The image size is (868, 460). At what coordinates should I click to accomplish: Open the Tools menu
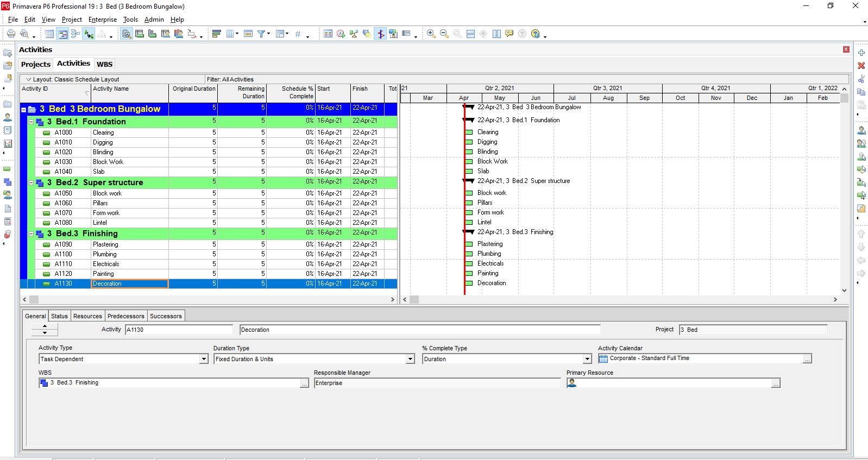(x=130, y=20)
